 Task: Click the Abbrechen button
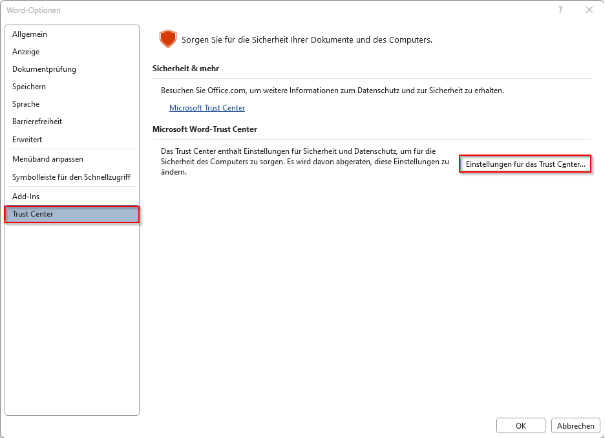[575, 426]
